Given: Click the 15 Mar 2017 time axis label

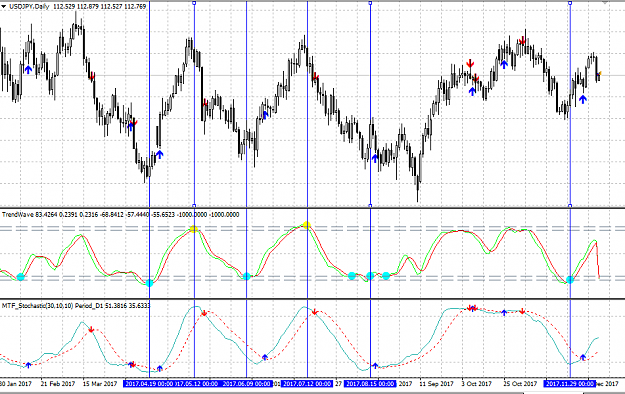Looking at the screenshot, I should [x=100, y=384].
